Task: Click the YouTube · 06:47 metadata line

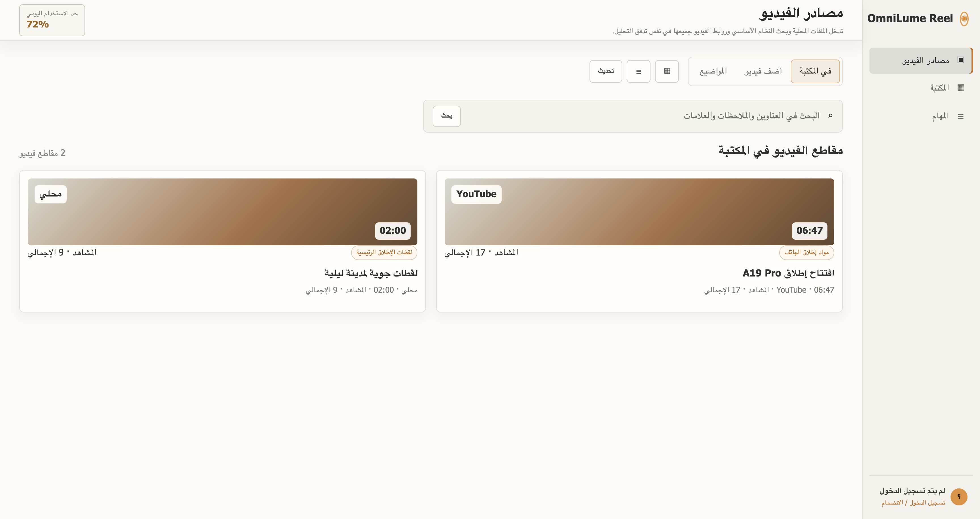Action: tap(769, 290)
